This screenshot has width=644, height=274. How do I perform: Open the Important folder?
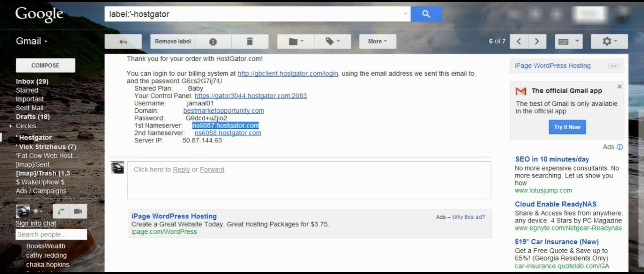[30, 99]
